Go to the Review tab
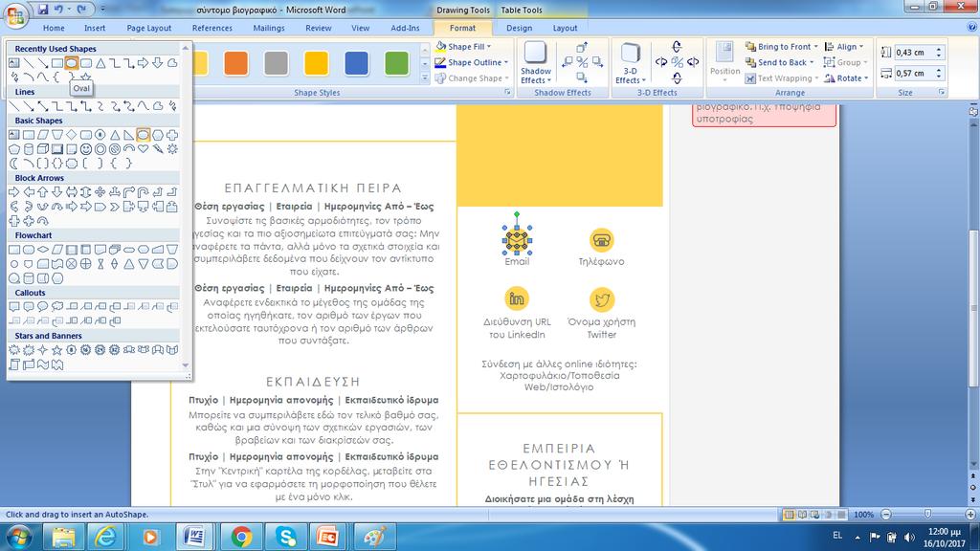The height and width of the screenshot is (551, 980). coord(318,28)
